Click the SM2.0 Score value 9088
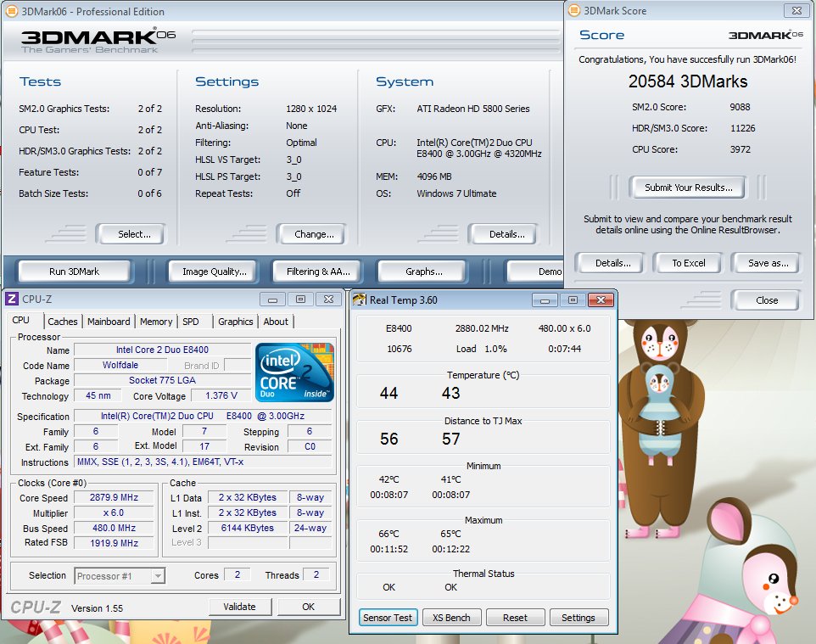The height and width of the screenshot is (644, 816). (740, 107)
